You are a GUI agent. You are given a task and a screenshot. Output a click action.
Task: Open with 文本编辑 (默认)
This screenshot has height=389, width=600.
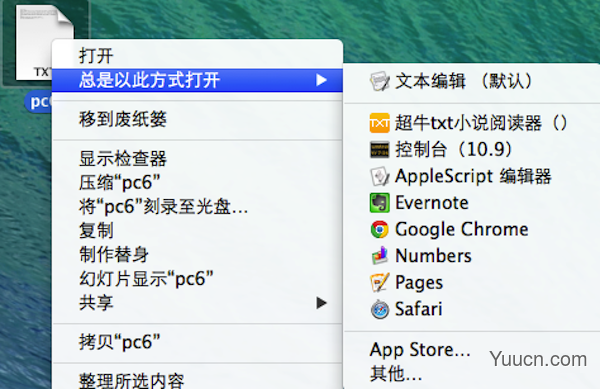(471, 81)
